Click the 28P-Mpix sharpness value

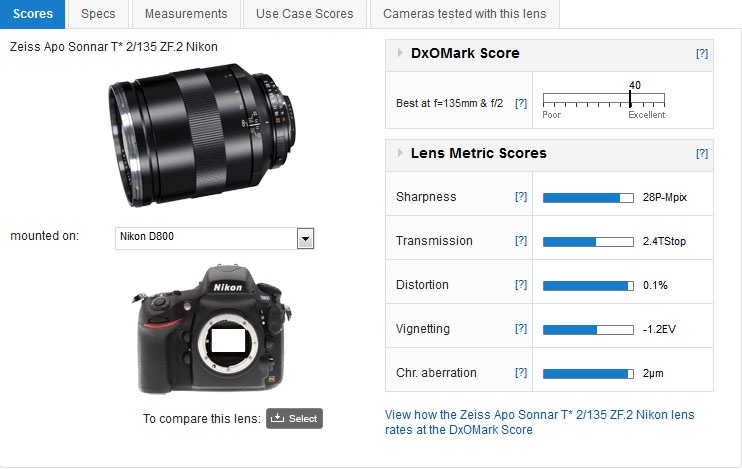(x=664, y=197)
